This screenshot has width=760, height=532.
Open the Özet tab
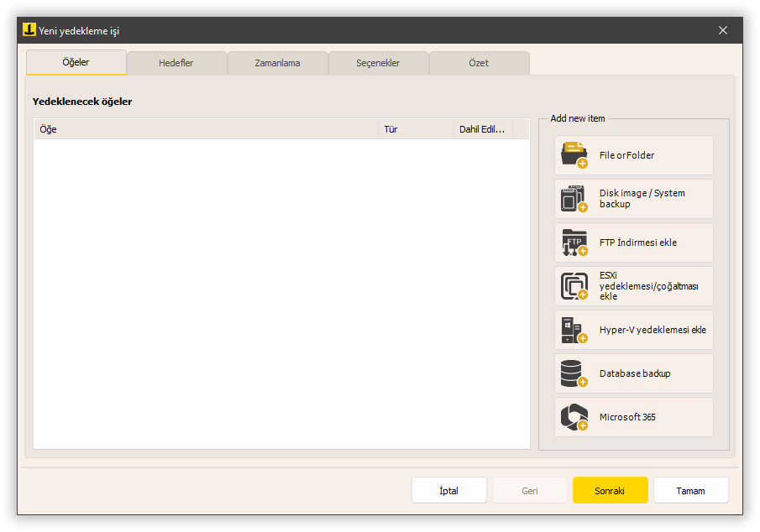tap(479, 63)
